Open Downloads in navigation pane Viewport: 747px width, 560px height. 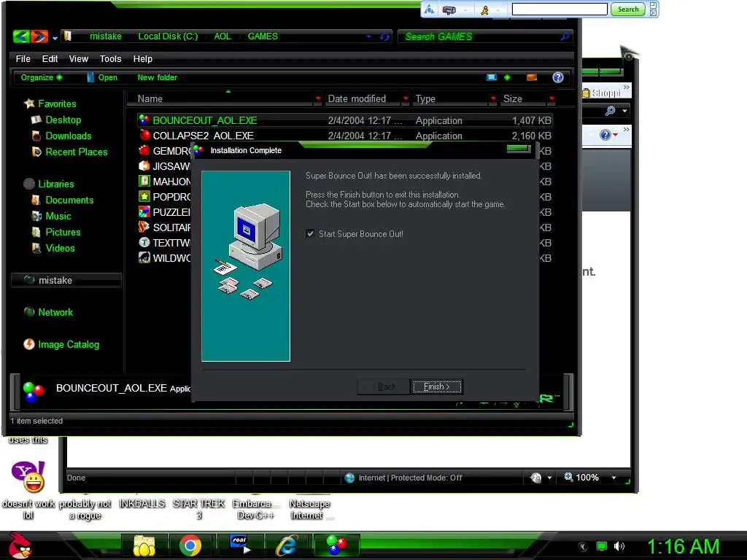coord(61,136)
